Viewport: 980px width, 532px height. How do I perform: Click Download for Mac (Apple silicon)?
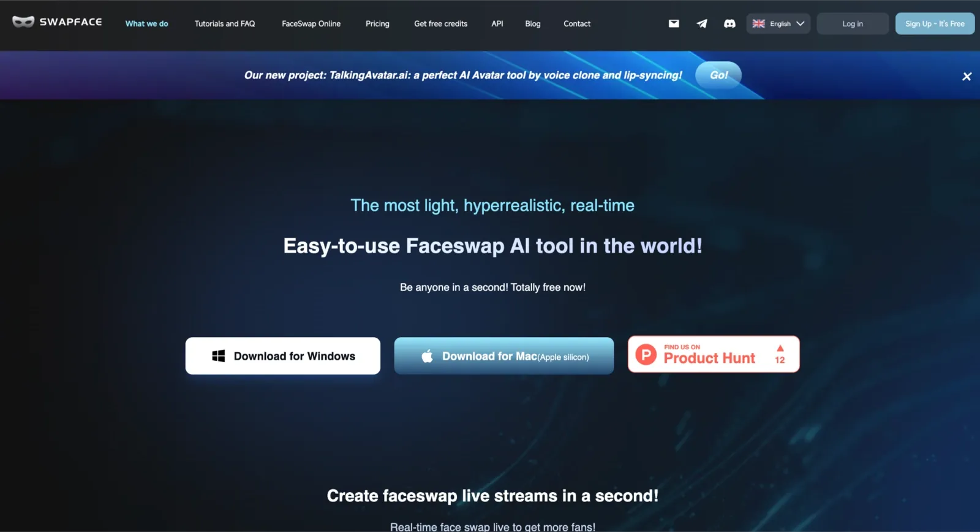(504, 355)
